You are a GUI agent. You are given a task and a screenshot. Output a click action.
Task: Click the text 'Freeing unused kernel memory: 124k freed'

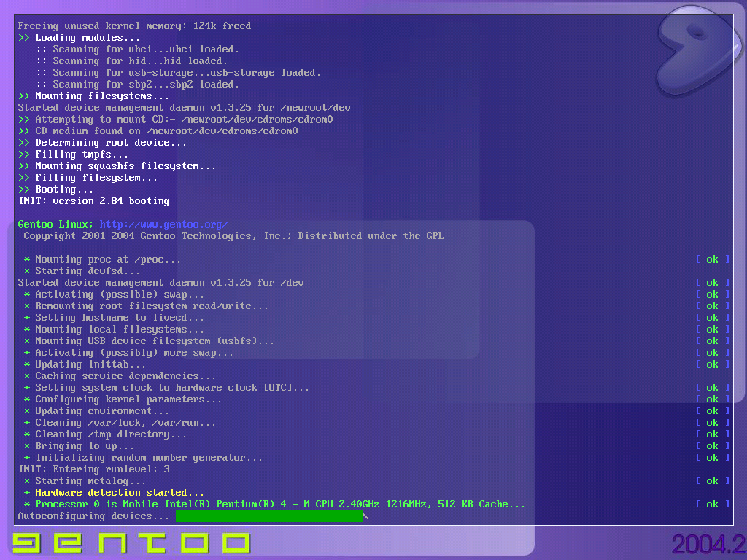[x=134, y=26]
